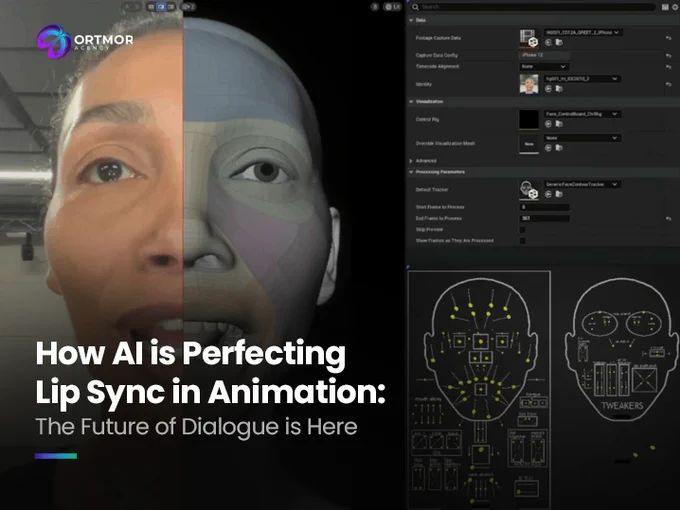
Task: Reset Capture Data Config to default
Action: (668, 56)
